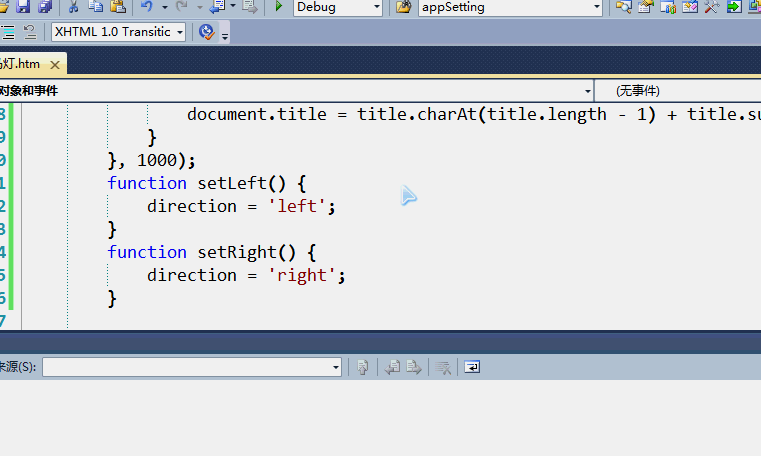Click the Cut scissors icon
The width and height of the screenshot is (761, 456).
[x=73, y=6]
